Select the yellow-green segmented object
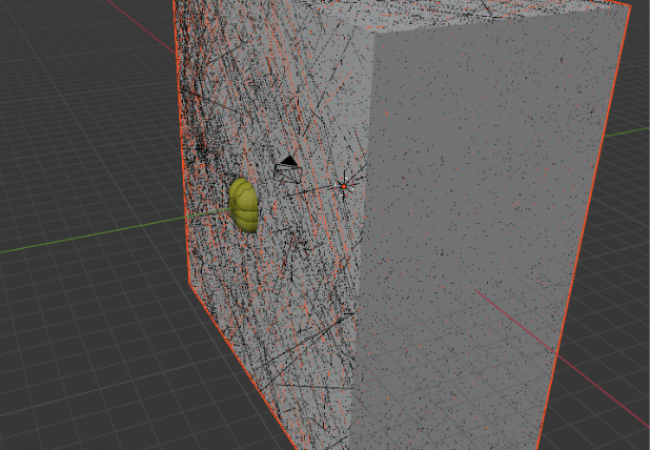Image resolution: width=650 pixels, height=450 pixels. [x=244, y=205]
